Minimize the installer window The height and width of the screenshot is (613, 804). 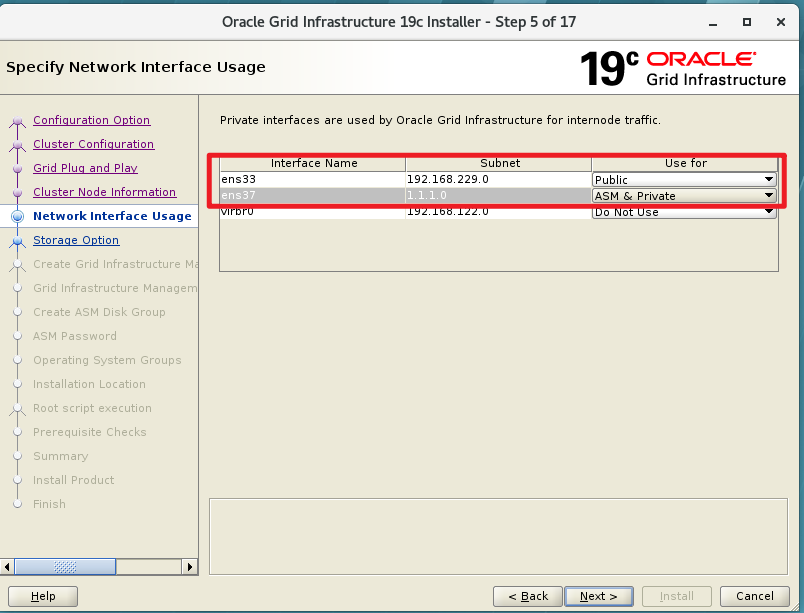713,23
